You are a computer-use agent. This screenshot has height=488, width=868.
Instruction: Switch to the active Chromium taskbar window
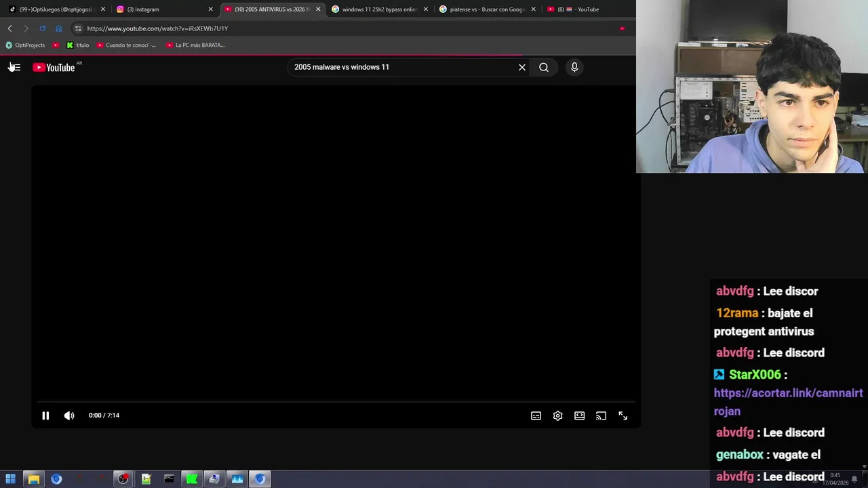click(x=260, y=479)
